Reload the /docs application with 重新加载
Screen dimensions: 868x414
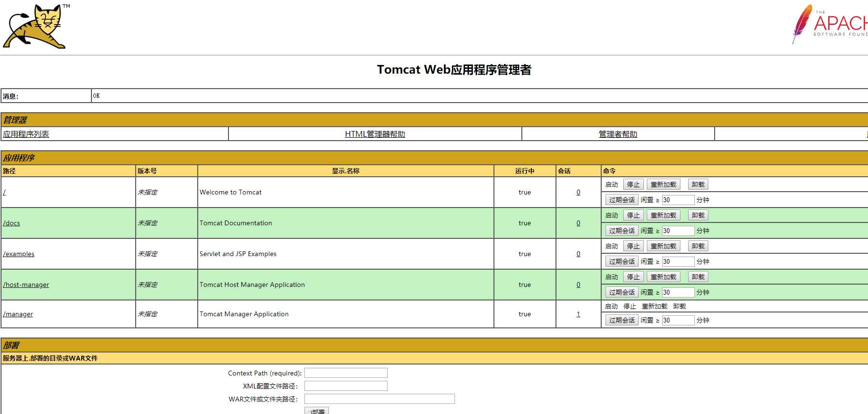[663, 215]
